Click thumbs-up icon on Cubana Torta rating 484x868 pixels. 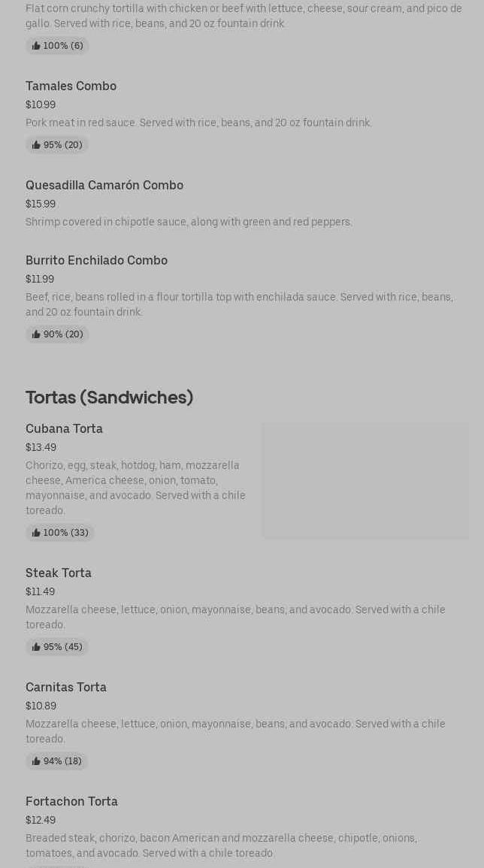coord(36,533)
